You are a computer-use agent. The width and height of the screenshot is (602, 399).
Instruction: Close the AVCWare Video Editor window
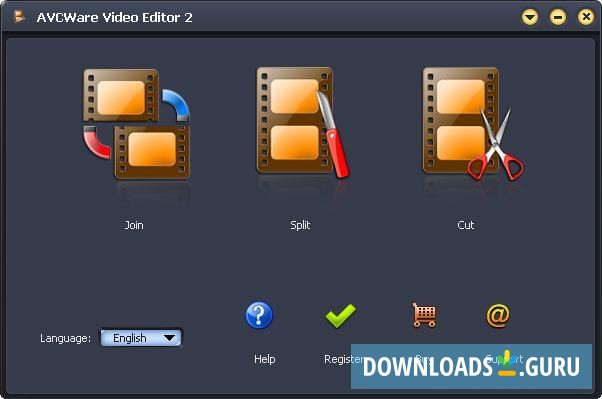pyautogui.click(x=586, y=17)
